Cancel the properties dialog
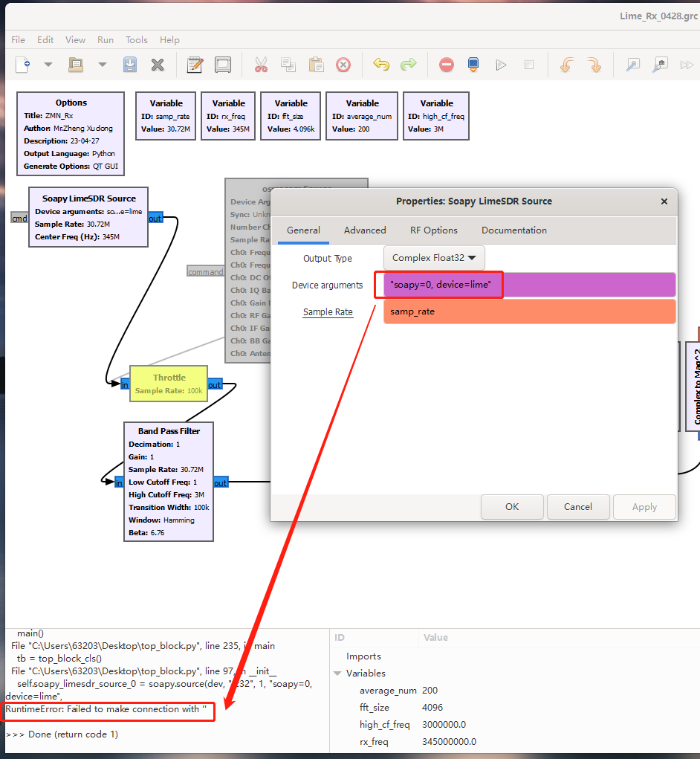This screenshot has height=759, width=700. coord(577,507)
